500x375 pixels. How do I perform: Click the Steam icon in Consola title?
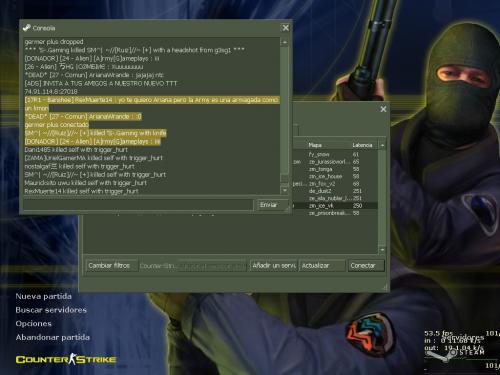27,28
